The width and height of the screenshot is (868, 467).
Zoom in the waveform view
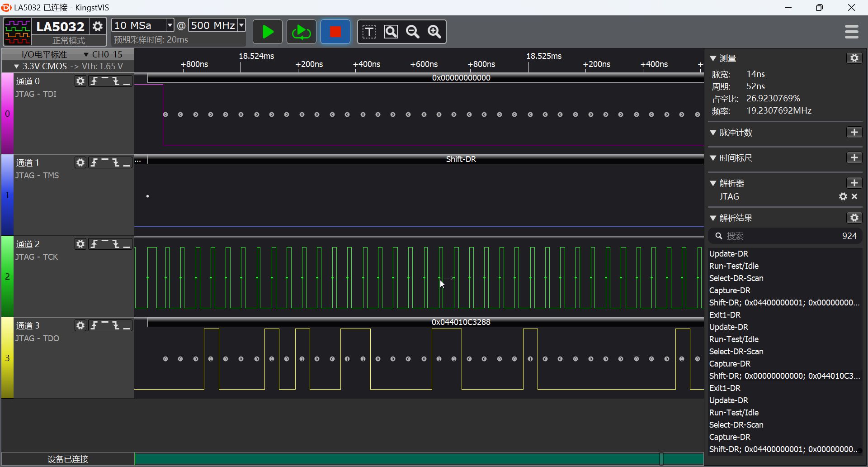pyautogui.click(x=434, y=32)
